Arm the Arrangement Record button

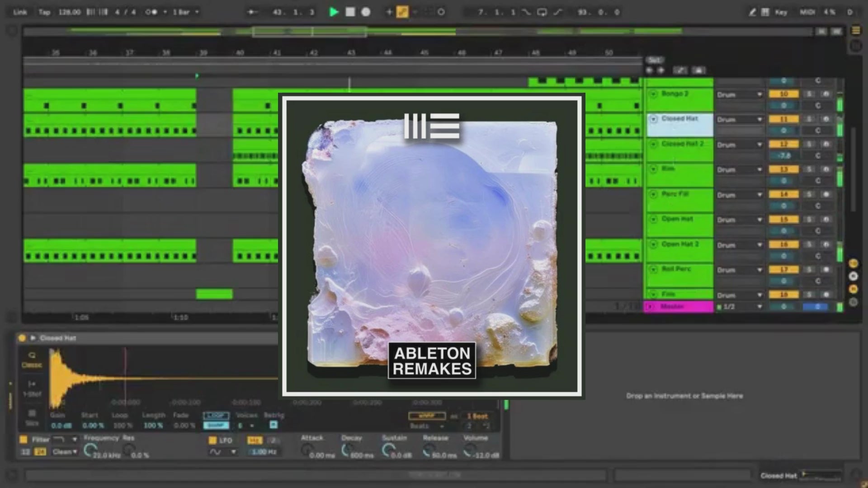366,12
